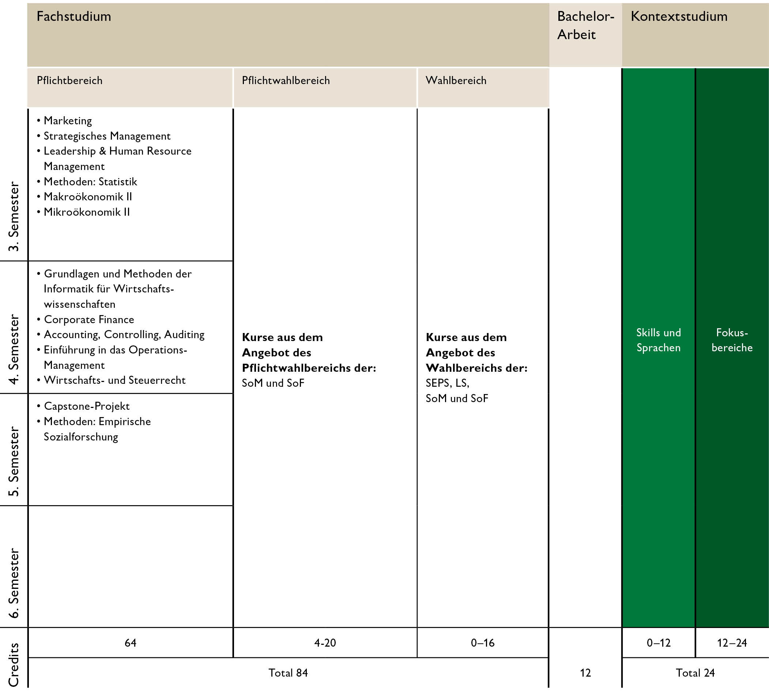Click the Capstone-Projekt entry
Viewport: 769px width, 700px height.
tap(83, 406)
